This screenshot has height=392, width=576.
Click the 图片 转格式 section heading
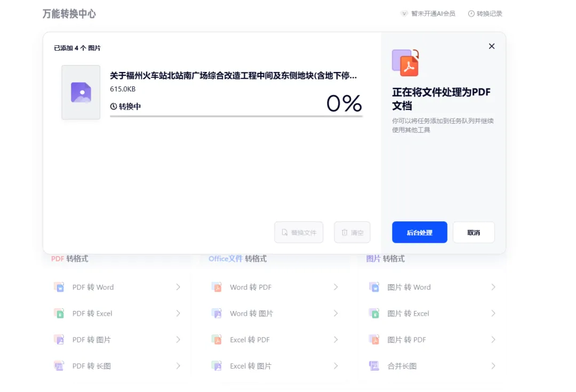(386, 259)
